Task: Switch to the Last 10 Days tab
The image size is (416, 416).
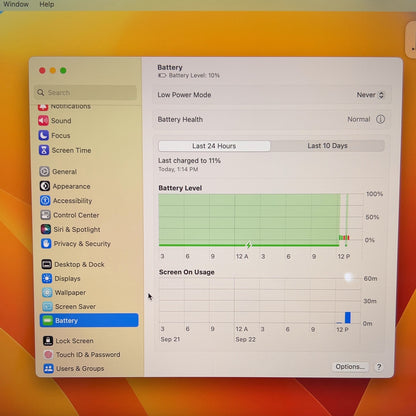Action: click(x=327, y=146)
